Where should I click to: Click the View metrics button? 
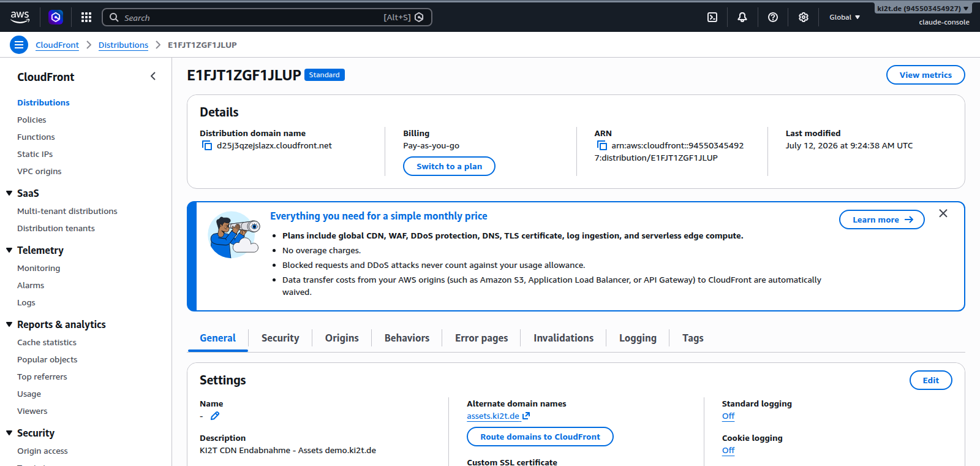(x=925, y=75)
